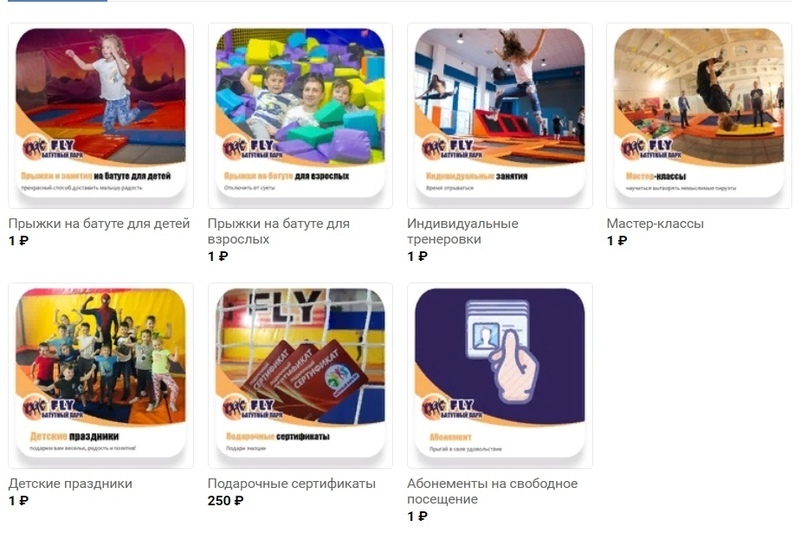The image size is (807, 533).
Task: Click the active blue tab underline at top
Action: pos(58,1)
